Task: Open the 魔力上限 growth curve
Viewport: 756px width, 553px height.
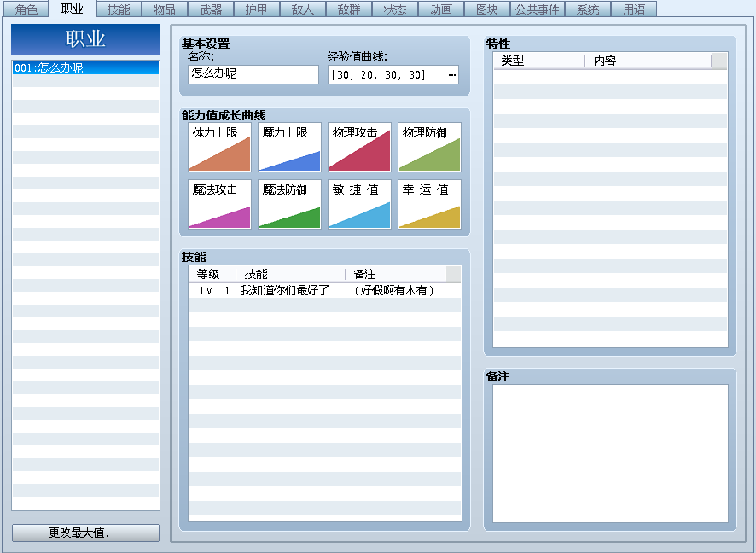Action: point(289,147)
